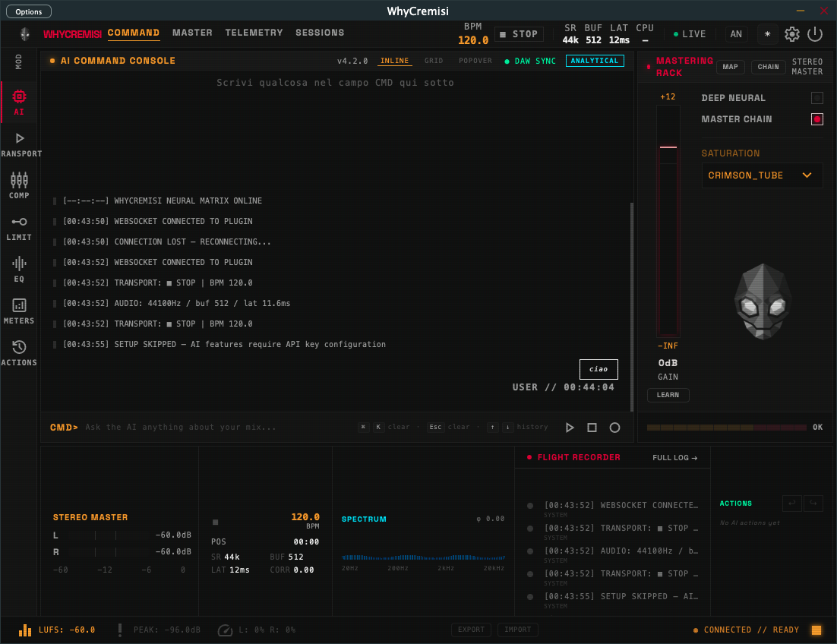Click the gain fader handle
The width and height of the screenshot is (837, 644).
click(x=668, y=147)
